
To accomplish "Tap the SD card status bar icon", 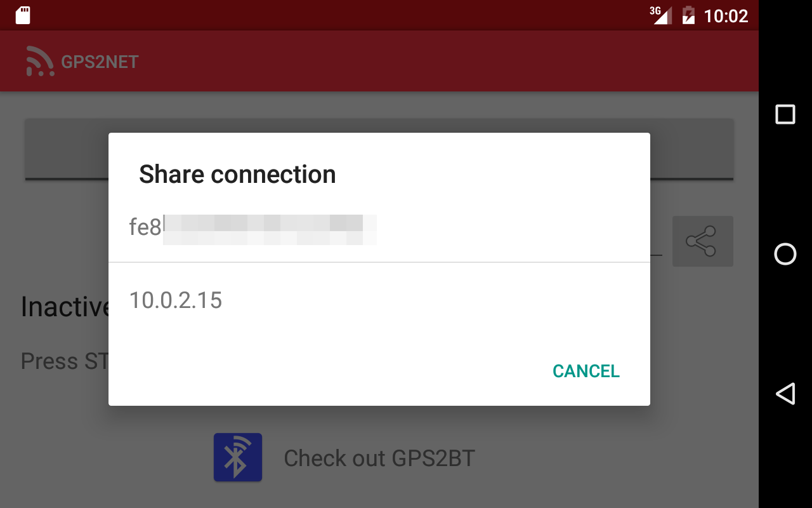I will 23,15.
